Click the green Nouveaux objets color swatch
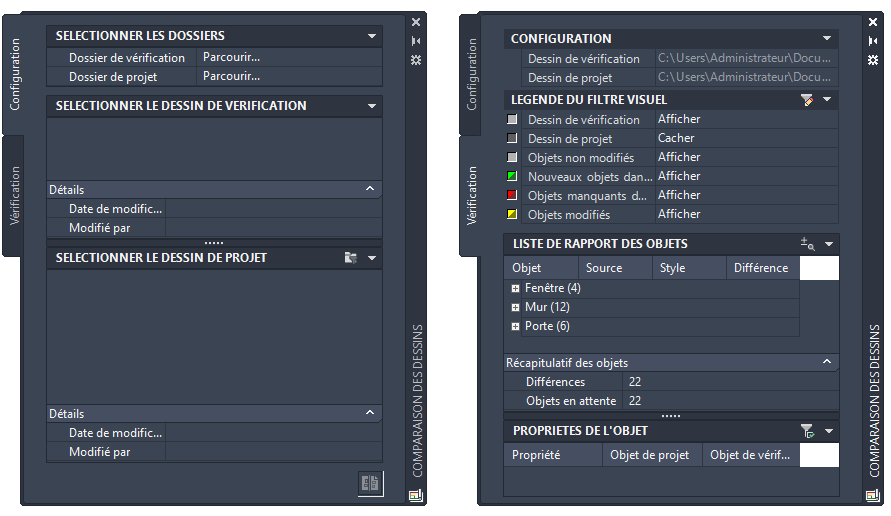The image size is (891, 516). [512, 177]
